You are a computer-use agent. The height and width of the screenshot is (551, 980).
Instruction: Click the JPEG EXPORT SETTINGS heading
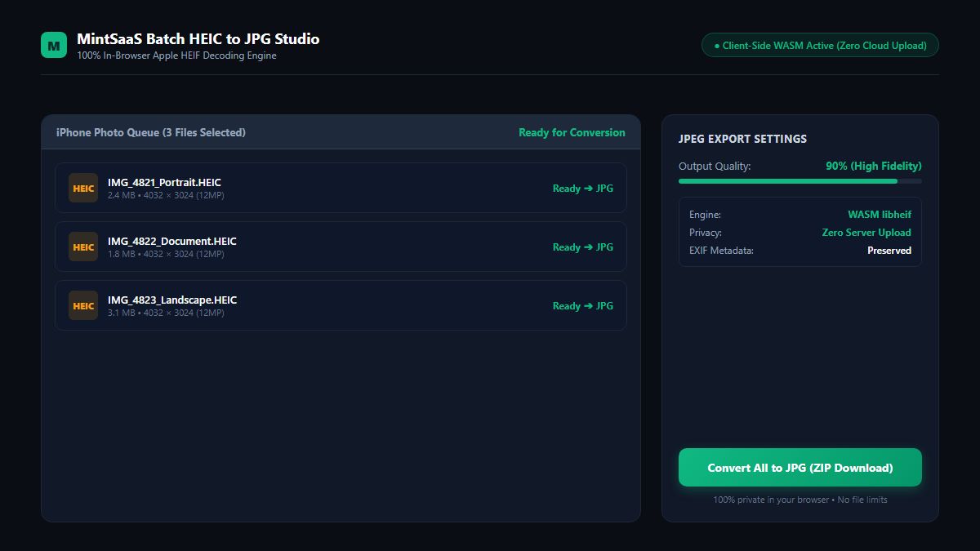coord(742,139)
